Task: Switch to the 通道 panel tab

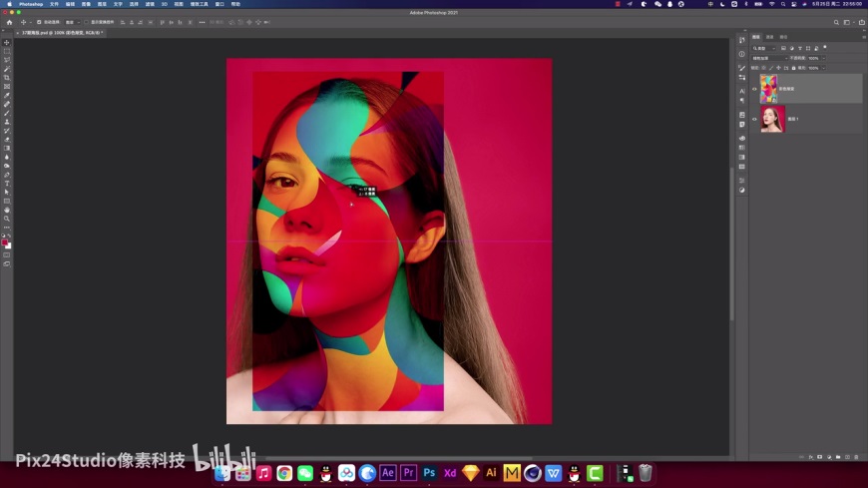Action: click(769, 37)
